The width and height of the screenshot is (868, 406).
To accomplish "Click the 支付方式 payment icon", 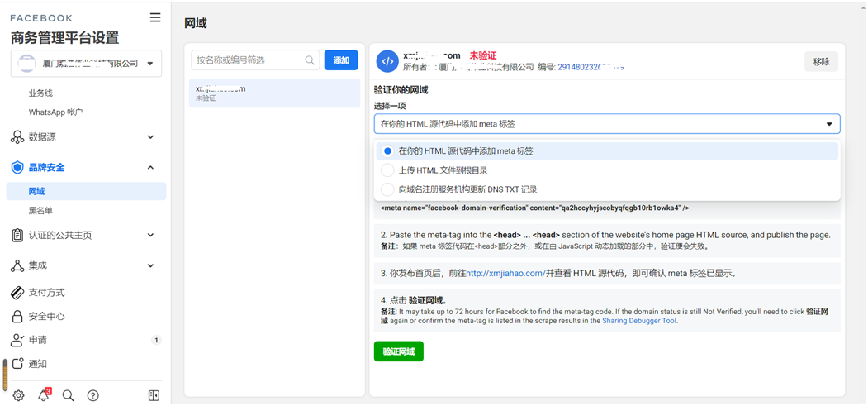I will [17, 293].
